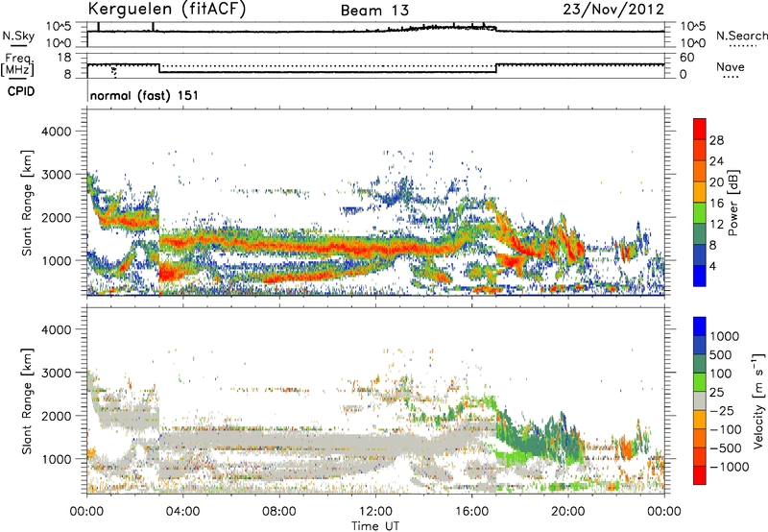This screenshot has width=768, height=532.
Task: Click the date '23/Nov/2012'
Action: click(x=613, y=10)
